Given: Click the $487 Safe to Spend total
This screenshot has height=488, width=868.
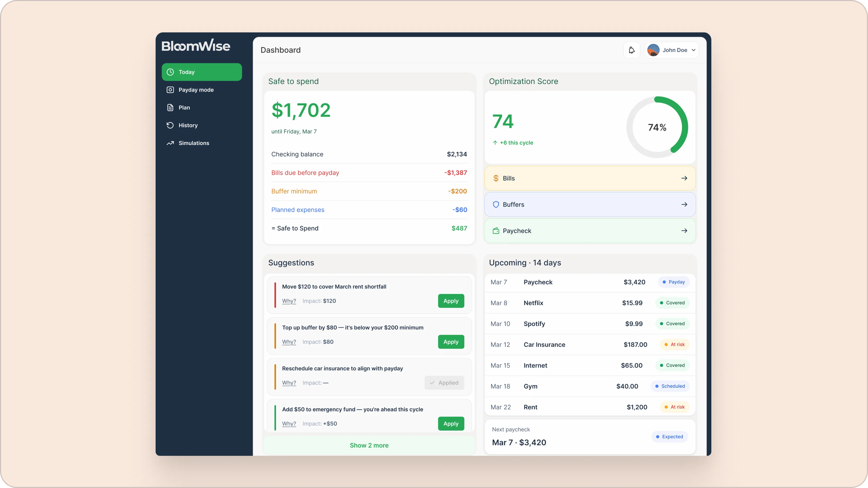Looking at the screenshot, I should [459, 228].
